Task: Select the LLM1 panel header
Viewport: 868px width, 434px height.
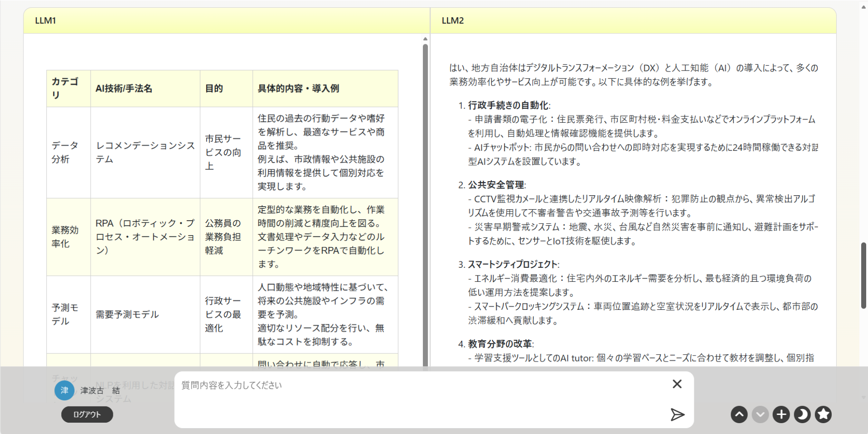Action: coord(45,20)
